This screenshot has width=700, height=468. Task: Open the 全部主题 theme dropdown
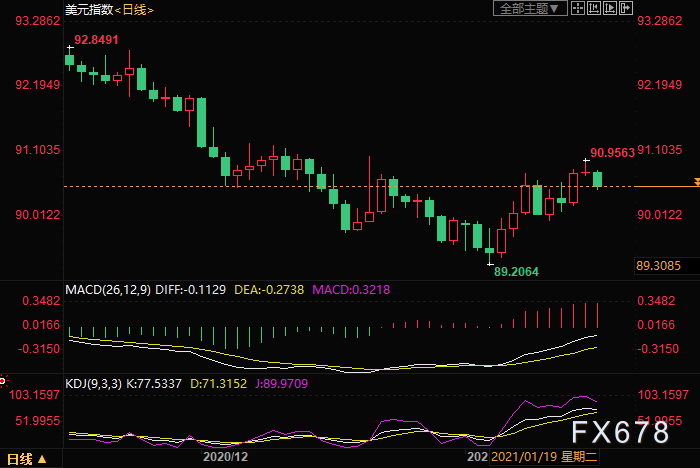click(x=531, y=8)
